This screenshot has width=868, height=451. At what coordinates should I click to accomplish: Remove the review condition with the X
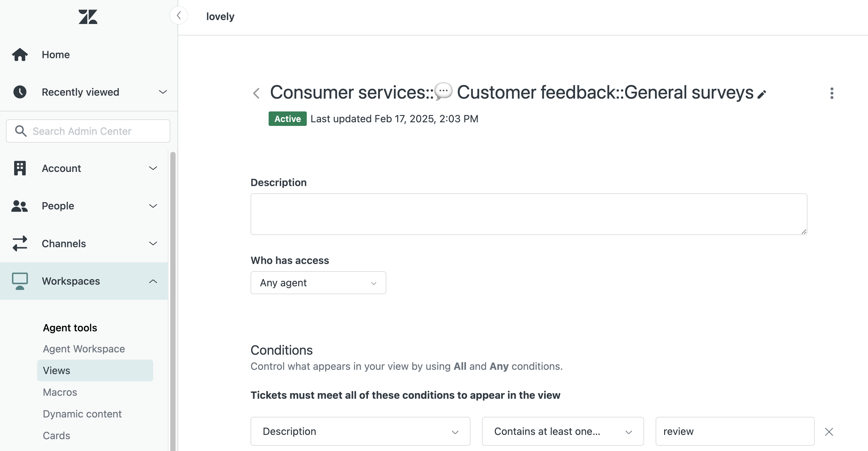point(829,432)
